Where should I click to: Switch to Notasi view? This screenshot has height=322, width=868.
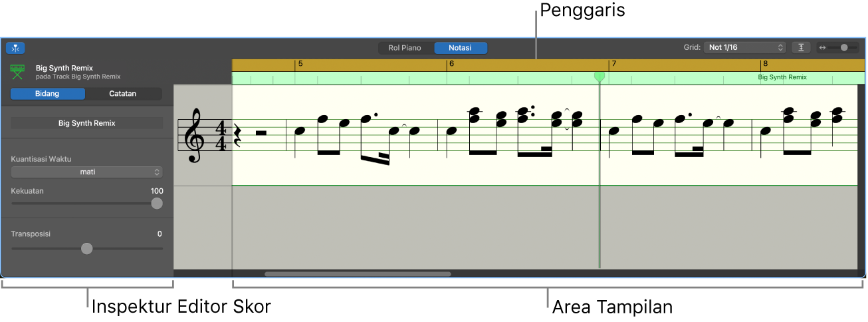click(461, 48)
